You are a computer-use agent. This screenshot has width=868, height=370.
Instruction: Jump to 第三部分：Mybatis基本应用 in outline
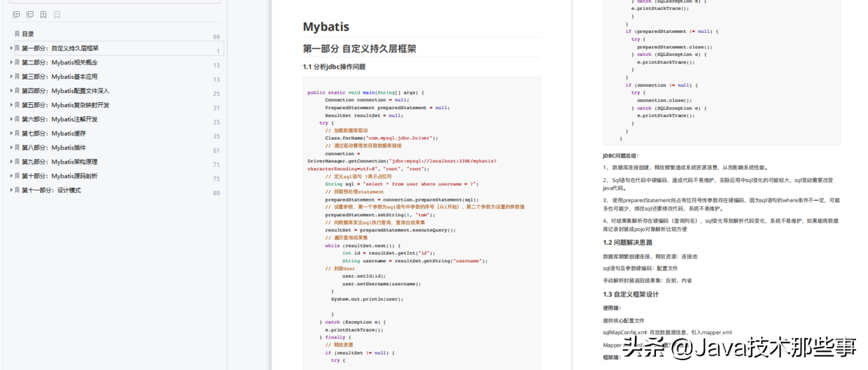pyautogui.click(x=60, y=76)
